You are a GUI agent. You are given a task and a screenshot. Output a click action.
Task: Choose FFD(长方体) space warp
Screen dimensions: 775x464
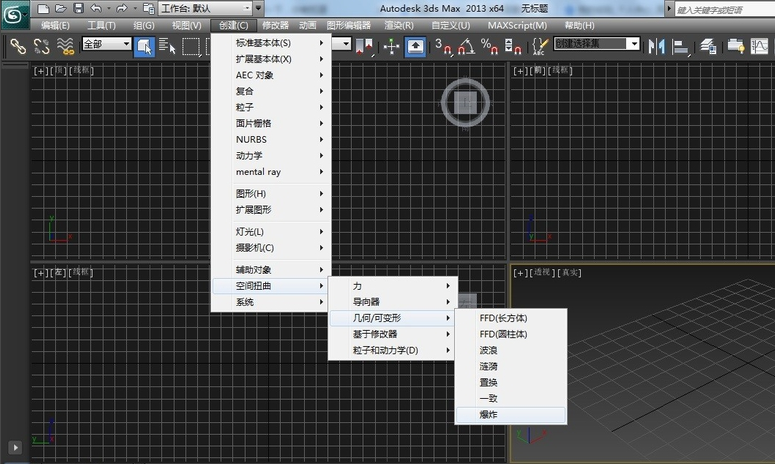[x=511, y=318]
